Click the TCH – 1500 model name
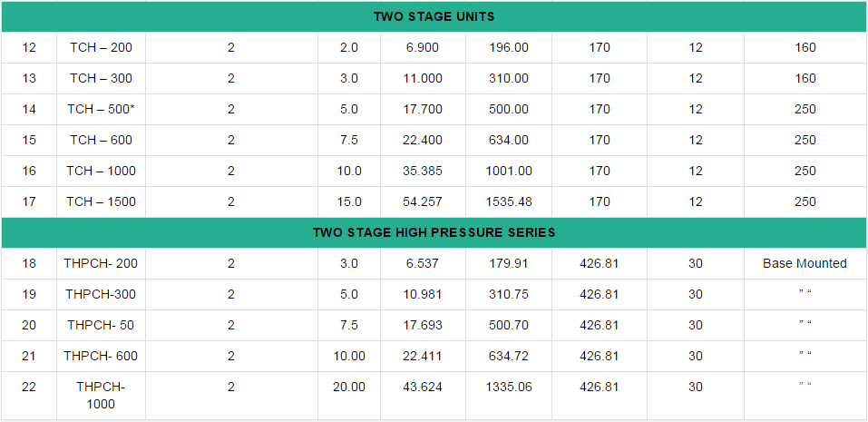This screenshot has width=868, height=422. coord(101,201)
